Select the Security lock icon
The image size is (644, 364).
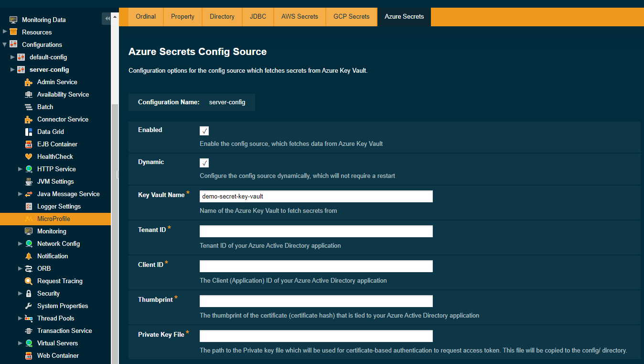pyautogui.click(x=29, y=293)
